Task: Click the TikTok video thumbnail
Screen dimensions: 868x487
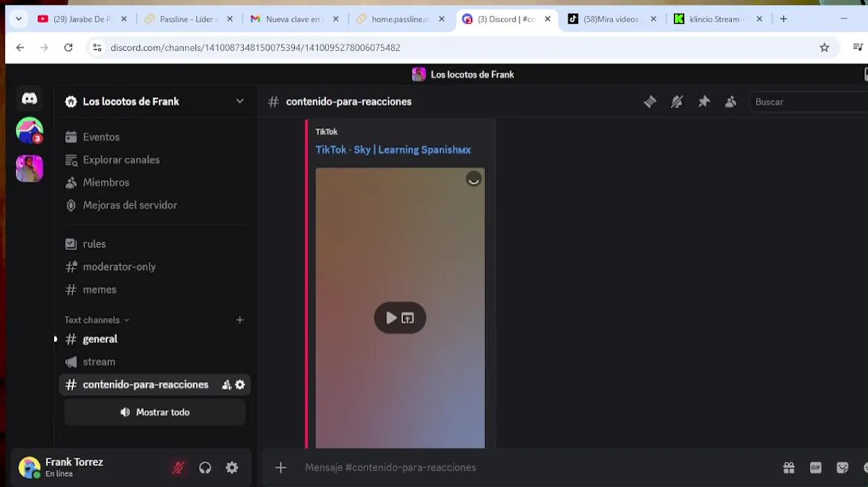Action: (x=400, y=308)
